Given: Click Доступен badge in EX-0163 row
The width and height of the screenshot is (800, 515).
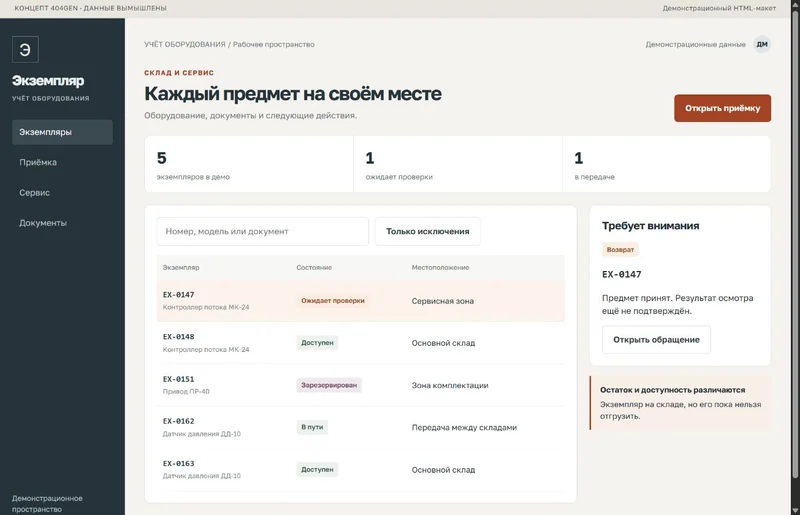Looking at the screenshot, I should (317, 469).
